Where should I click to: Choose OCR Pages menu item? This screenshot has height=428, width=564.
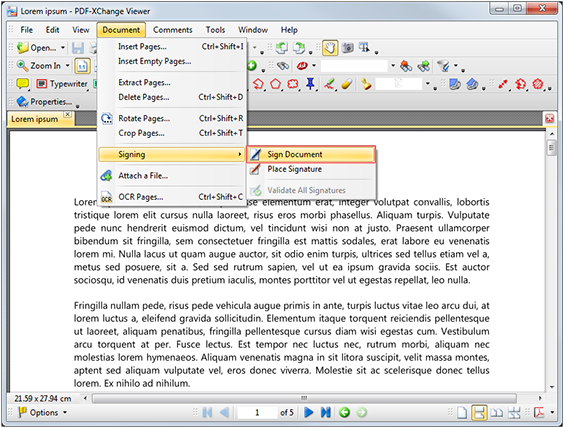(172, 197)
